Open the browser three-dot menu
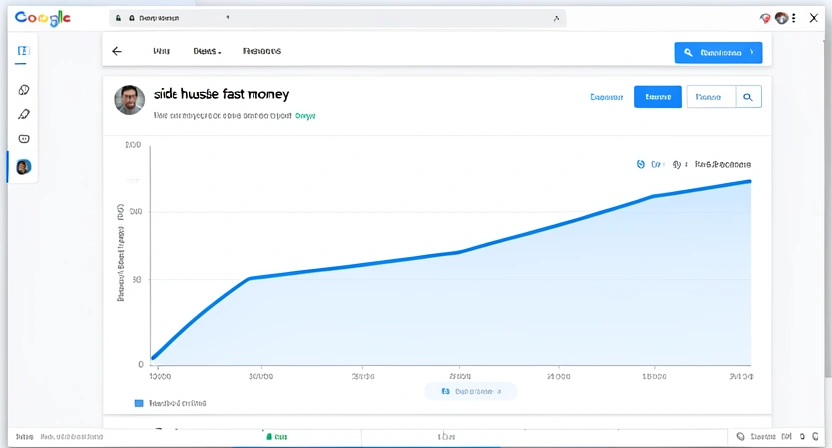Viewport: 832px width, 448px height. pos(794,18)
